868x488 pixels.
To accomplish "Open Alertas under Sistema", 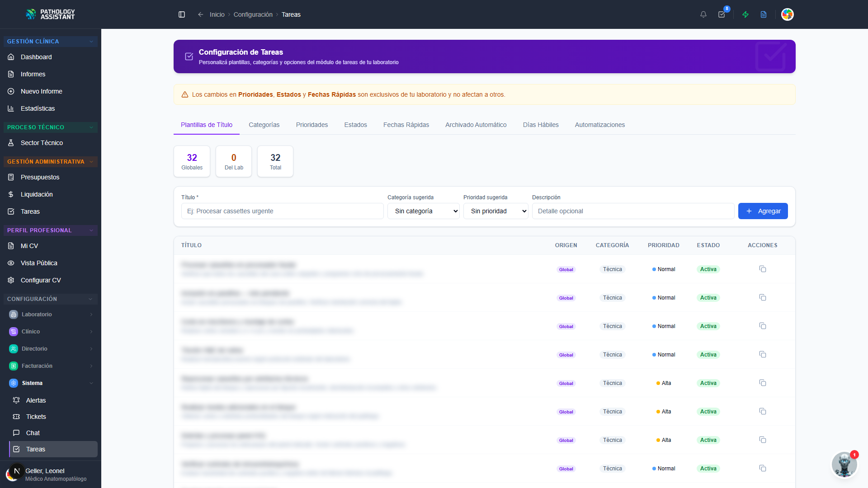I will coord(53,400).
